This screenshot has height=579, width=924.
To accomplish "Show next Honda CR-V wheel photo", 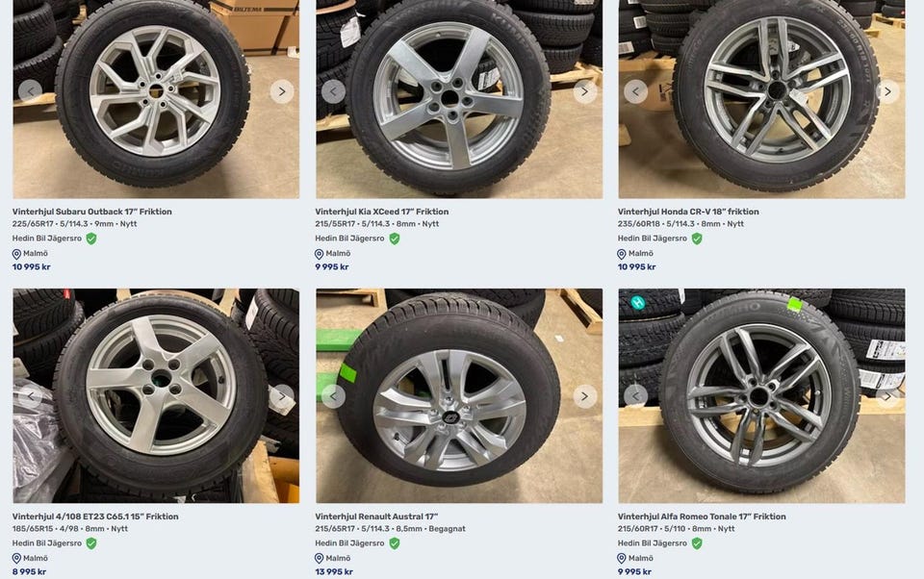I will [x=887, y=91].
